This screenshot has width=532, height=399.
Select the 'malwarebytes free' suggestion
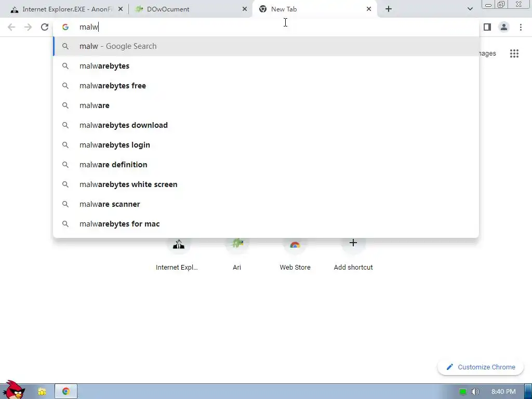coord(266,86)
